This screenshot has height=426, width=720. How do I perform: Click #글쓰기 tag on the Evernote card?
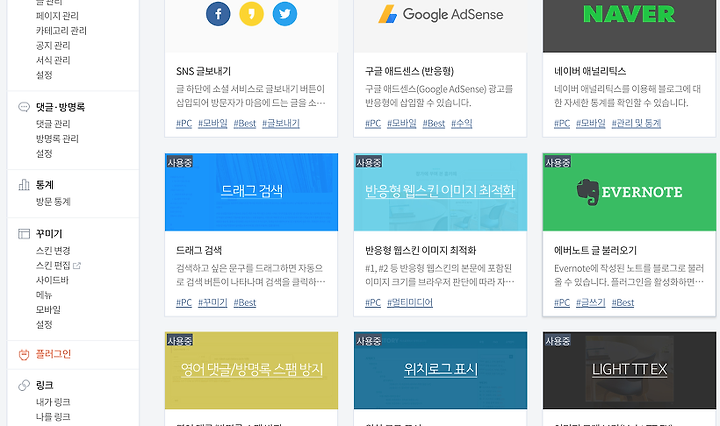tap(591, 303)
